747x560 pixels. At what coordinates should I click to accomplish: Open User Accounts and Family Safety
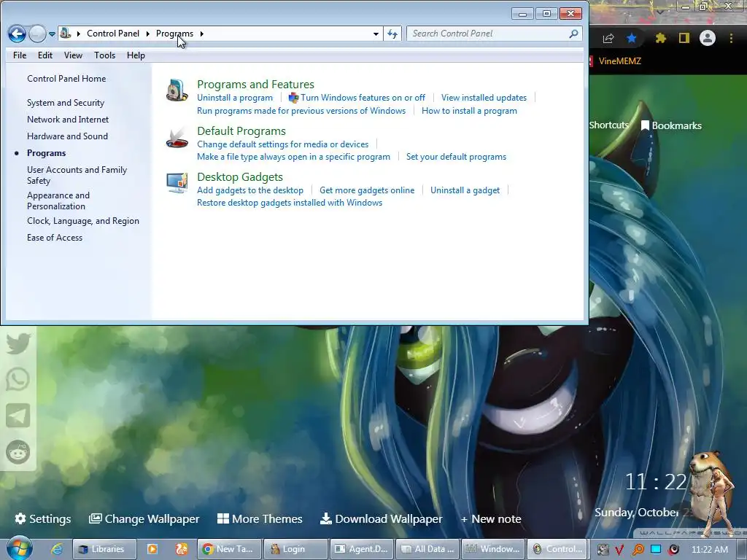tap(77, 175)
